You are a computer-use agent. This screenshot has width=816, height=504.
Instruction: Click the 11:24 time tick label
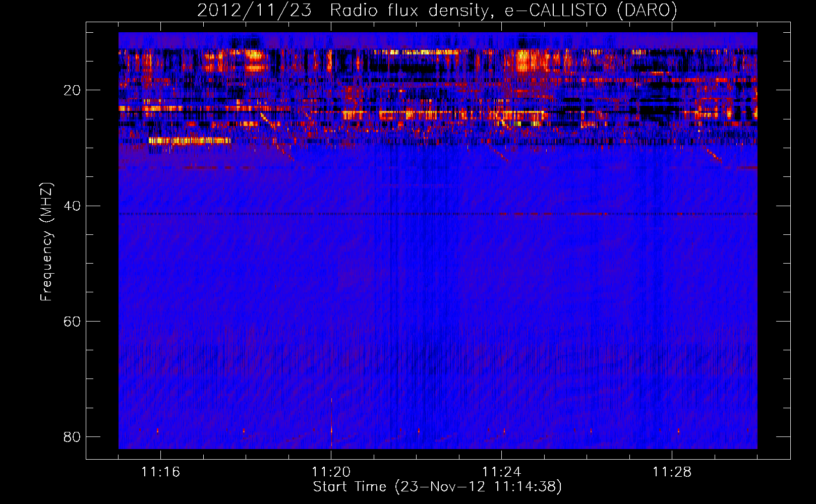pyautogui.click(x=501, y=472)
